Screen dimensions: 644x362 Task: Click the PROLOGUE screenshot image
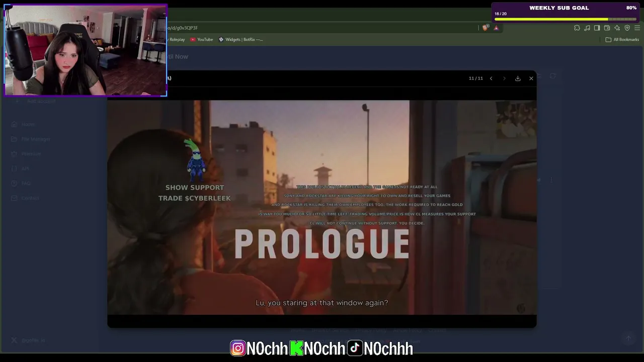(322, 207)
